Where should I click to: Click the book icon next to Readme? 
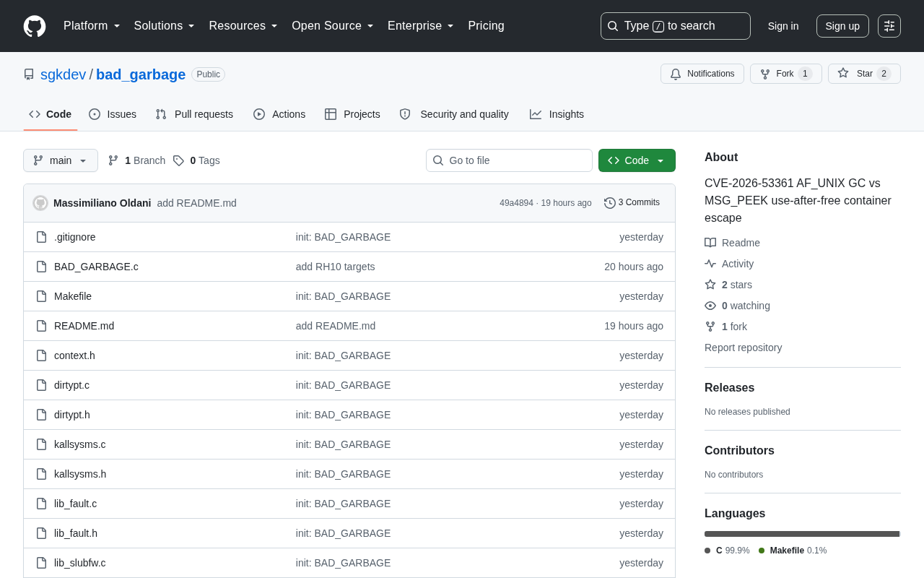710,243
